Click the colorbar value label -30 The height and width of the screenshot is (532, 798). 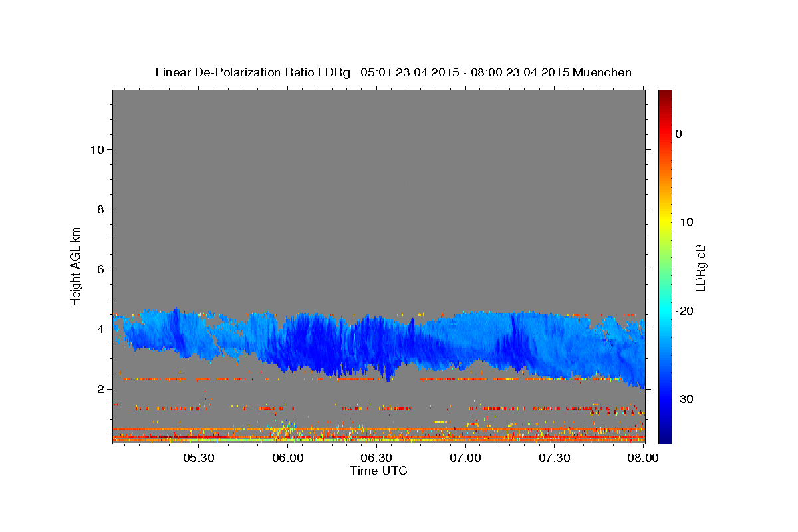tap(684, 399)
